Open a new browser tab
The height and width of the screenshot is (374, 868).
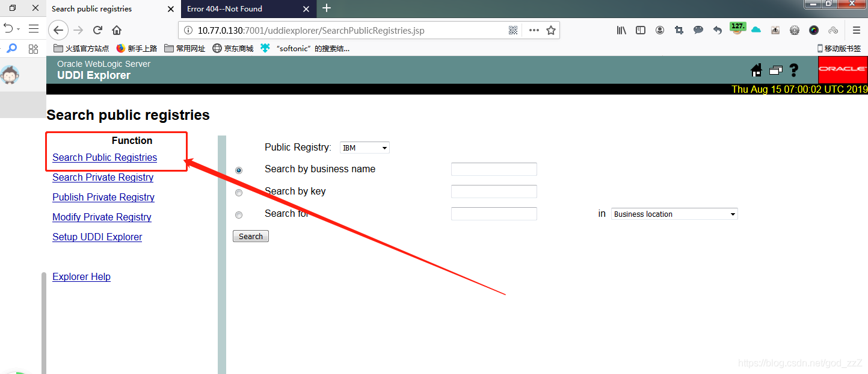(x=327, y=8)
